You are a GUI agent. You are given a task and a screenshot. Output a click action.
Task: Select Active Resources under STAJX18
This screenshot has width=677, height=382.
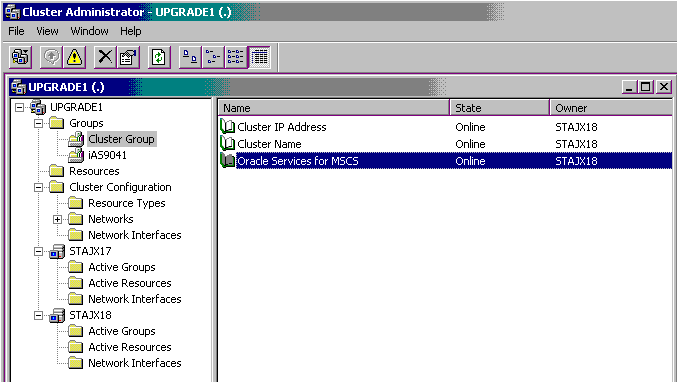tap(130, 347)
